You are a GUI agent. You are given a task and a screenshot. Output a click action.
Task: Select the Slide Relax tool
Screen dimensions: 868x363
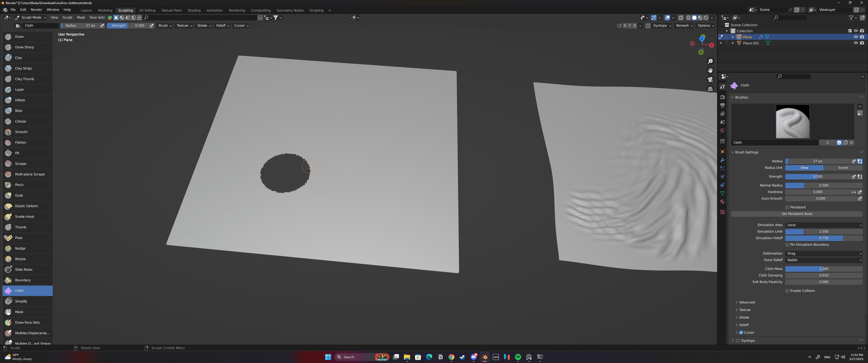coord(28,269)
